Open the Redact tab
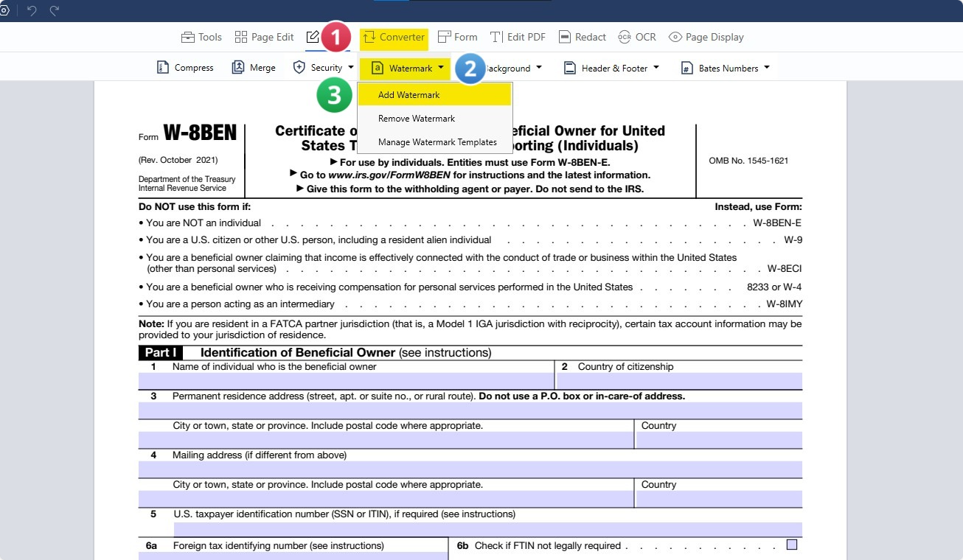Screen dimensions: 963x560 tap(582, 37)
